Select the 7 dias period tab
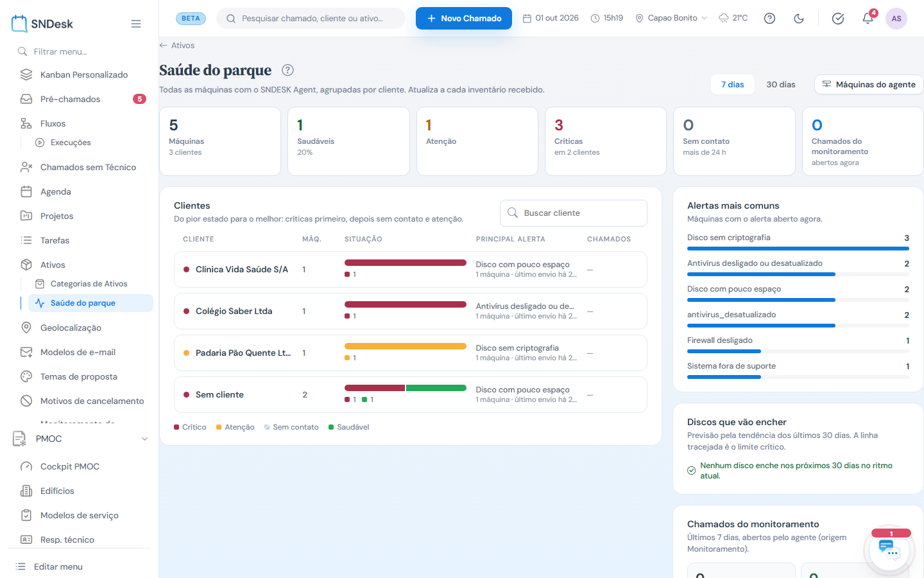This screenshot has width=924, height=578. [732, 84]
